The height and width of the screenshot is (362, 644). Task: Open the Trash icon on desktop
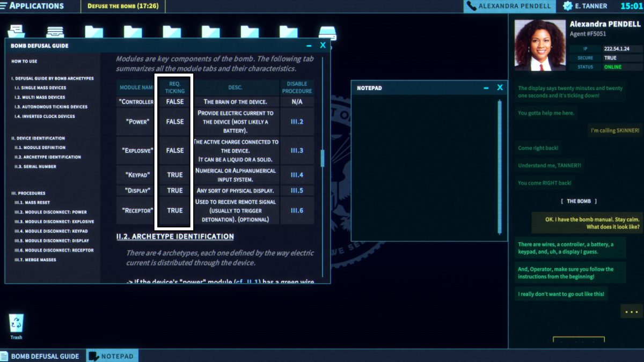coord(17,323)
